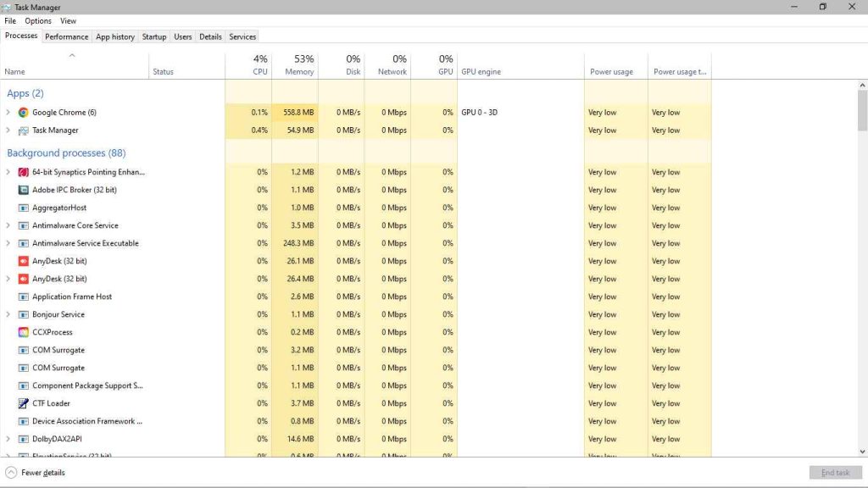Open the File menu
The height and width of the screenshot is (488, 868).
[x=10, y=21]
